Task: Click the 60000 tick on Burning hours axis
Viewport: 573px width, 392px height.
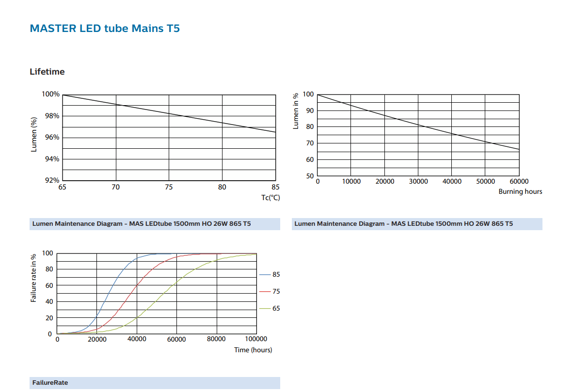Action: (x=519, y=181)
